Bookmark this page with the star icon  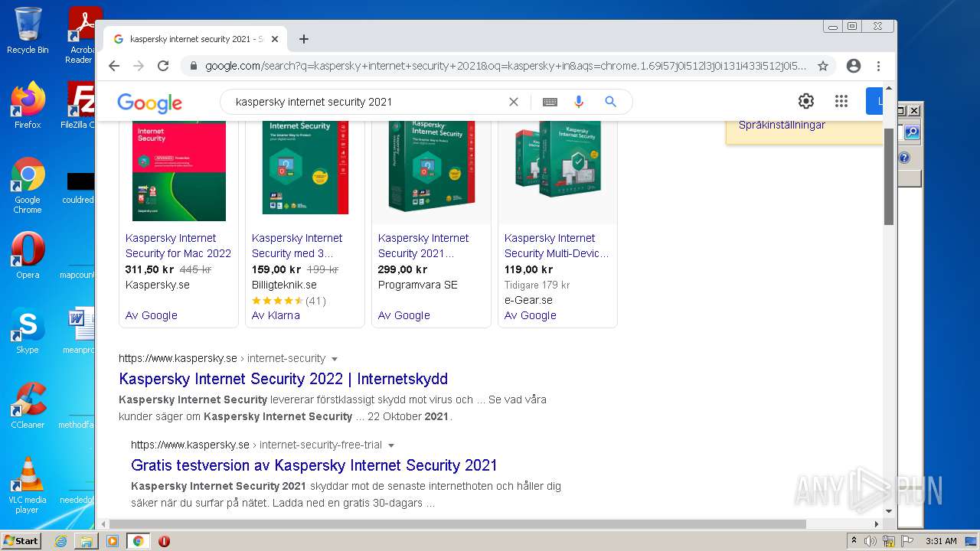823,66
